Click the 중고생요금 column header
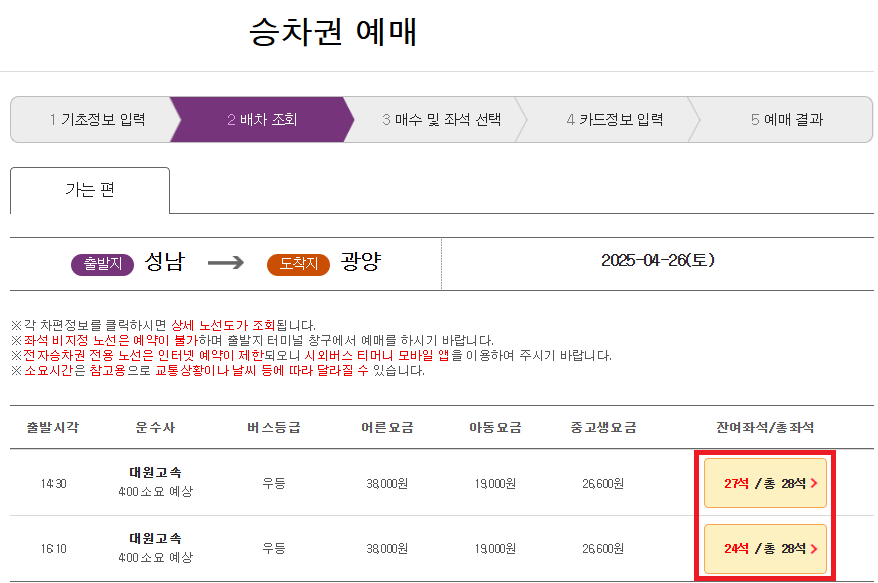878x583 pixels. pos(603,428)
